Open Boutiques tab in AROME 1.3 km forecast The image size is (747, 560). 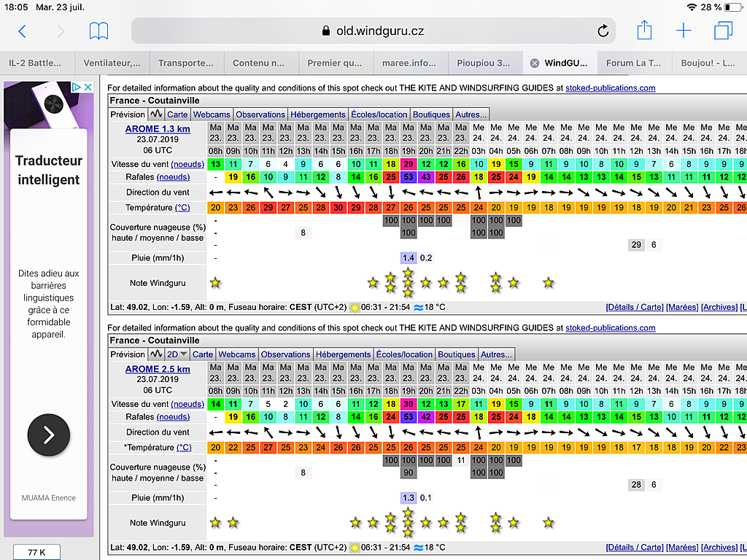coord(431,114)
